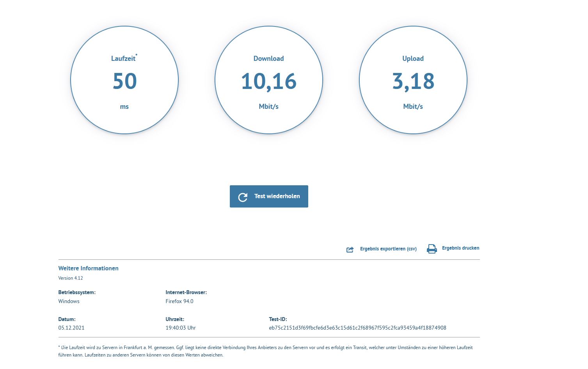Click the Windows operating system value

pos(69,301)
